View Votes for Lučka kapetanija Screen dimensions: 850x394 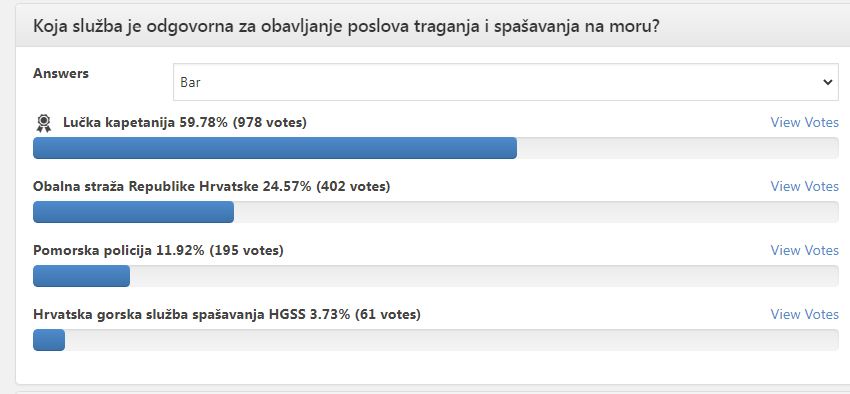804,122
